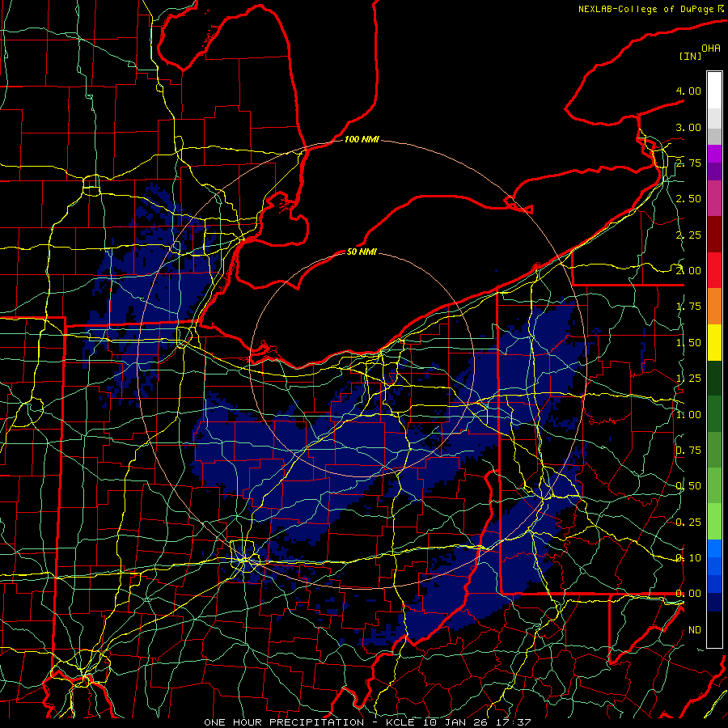Screen dimensions: 728x728
Task: Click the ND legend label
Action: (695, 630)
